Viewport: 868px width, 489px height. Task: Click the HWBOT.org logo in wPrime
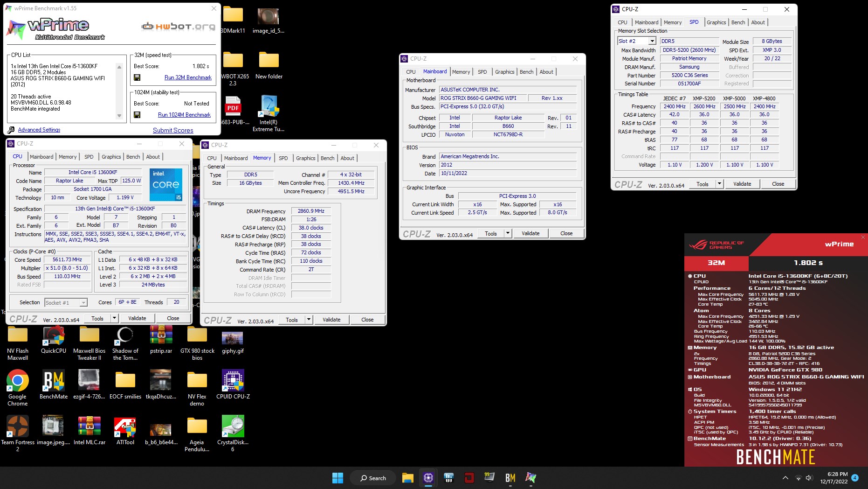[x=179, y=27]
